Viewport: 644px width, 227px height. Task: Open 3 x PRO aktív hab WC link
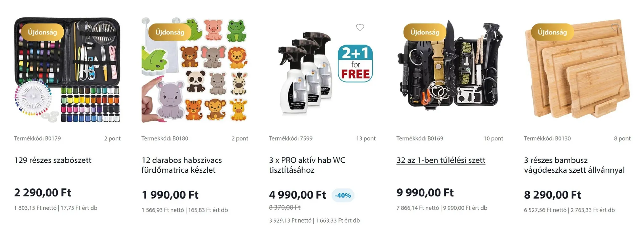(307, 165)
